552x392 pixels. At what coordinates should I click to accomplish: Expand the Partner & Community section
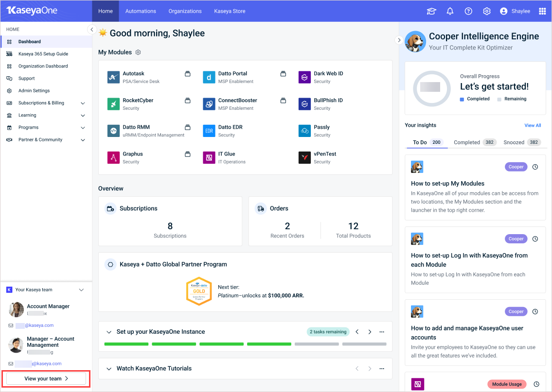tap(82, 140)
